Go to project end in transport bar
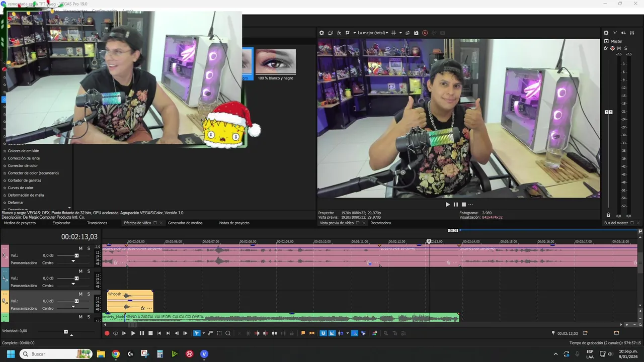The image size is (644, 362). point(168,333)
